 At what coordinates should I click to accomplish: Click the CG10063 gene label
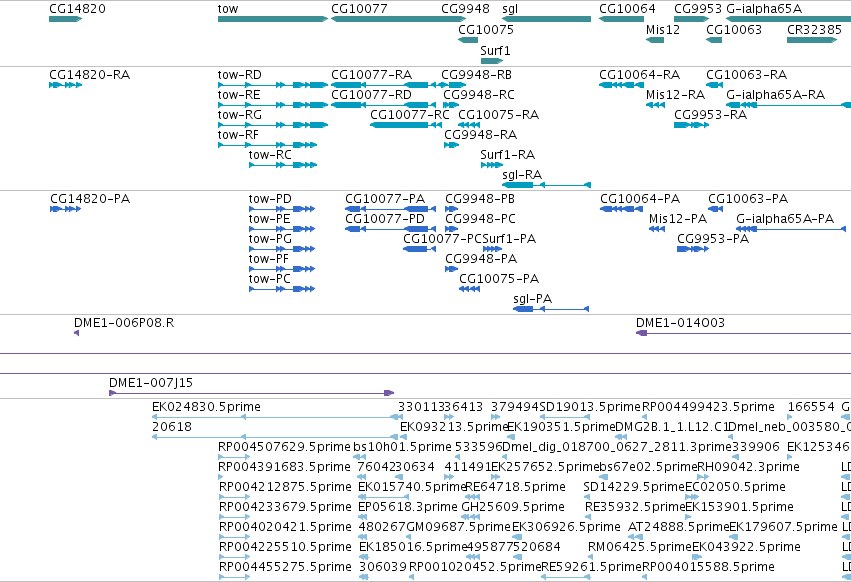[734, 29]
